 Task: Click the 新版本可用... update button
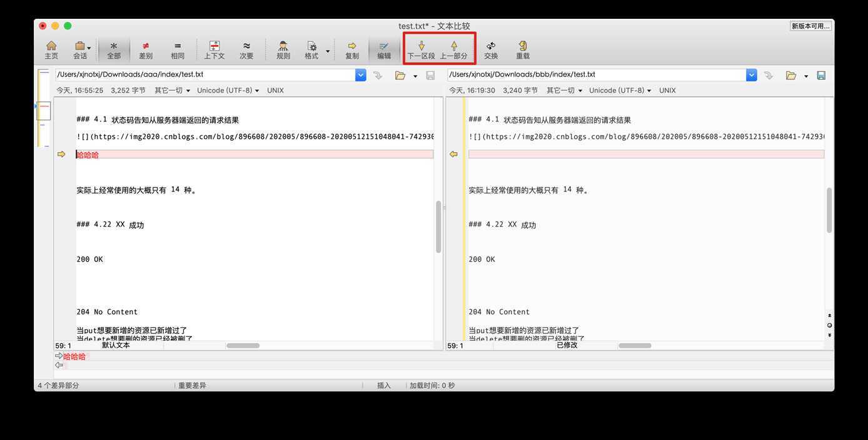(810, 26)
